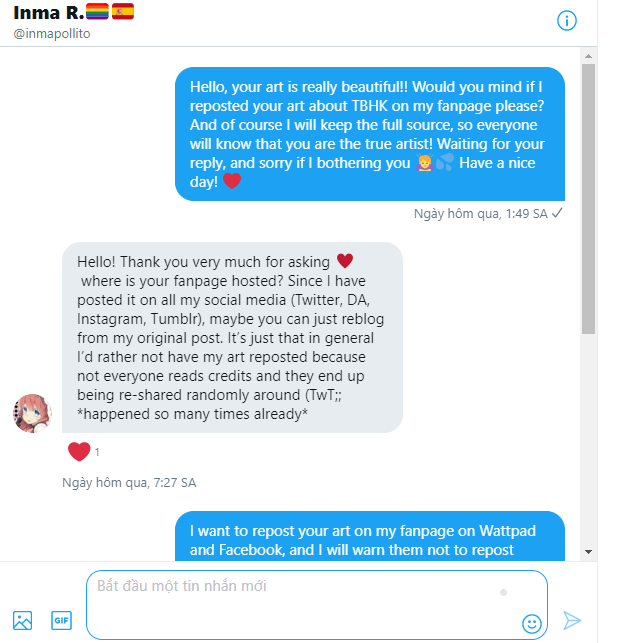This screenshot has width=628, height=643.
Task: Click the 'I want to repost' message bubble
Action: coord(370,536)
